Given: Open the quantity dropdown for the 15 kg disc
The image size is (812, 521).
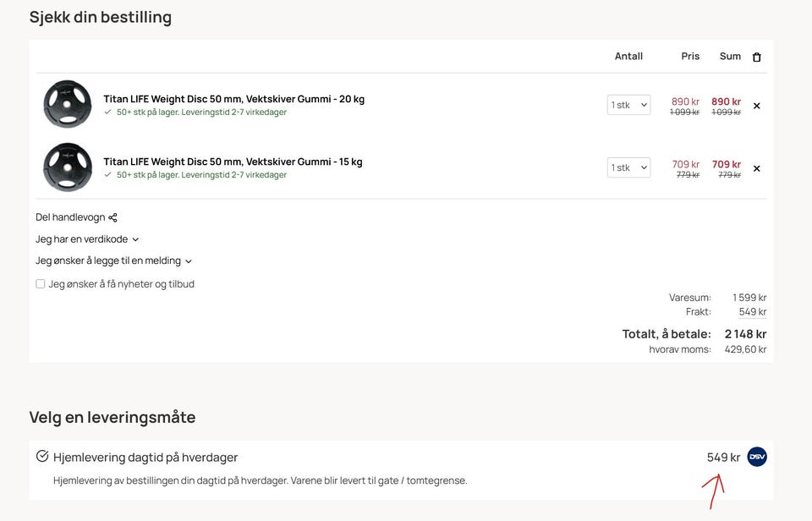Looking at the screenshot, I should 628,167.
